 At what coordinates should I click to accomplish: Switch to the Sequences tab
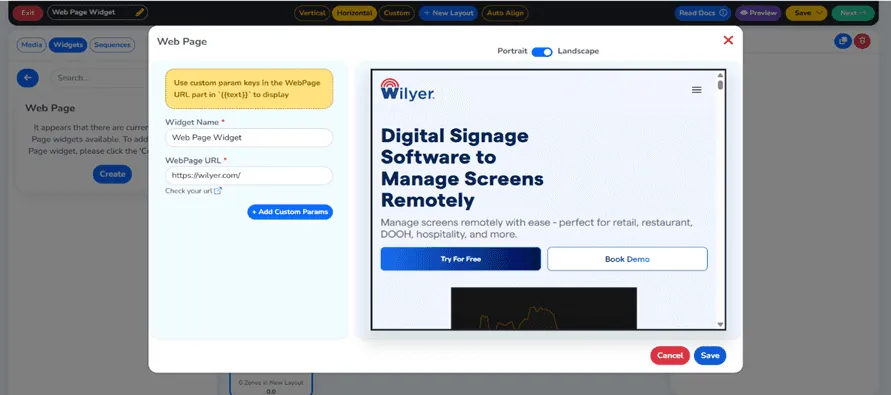[x=112, y=45]
